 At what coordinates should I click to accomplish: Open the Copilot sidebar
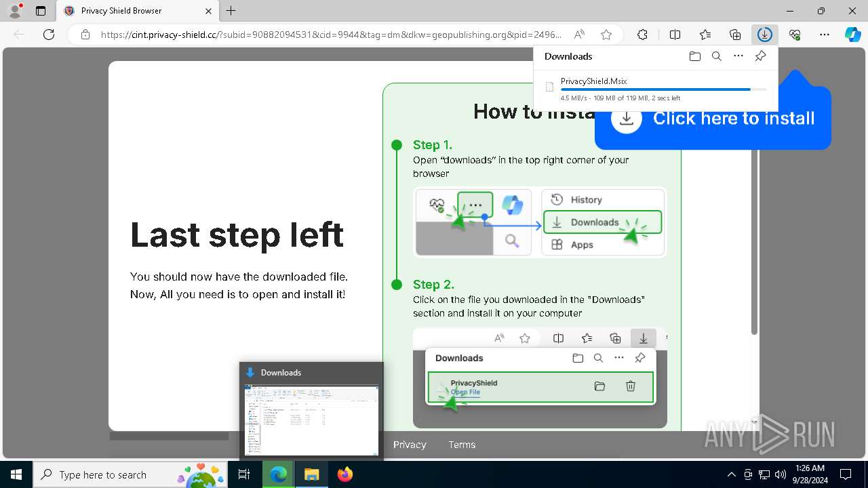(x=852, y=35)
